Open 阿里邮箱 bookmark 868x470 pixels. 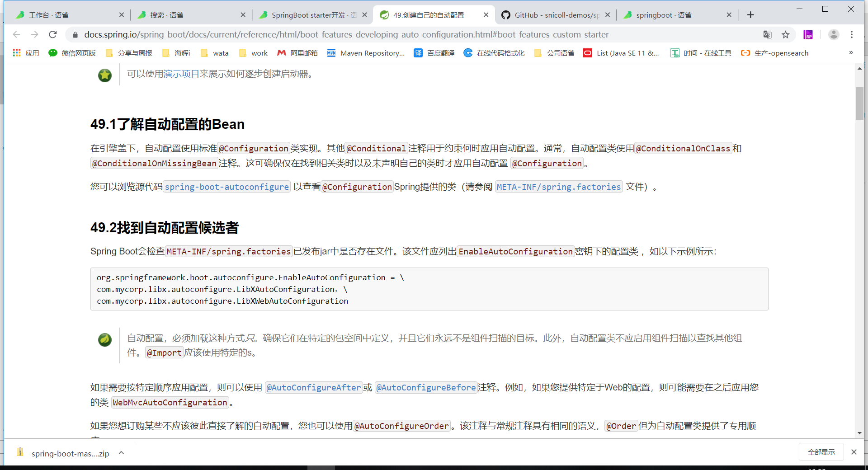click(x=297, y=53)
